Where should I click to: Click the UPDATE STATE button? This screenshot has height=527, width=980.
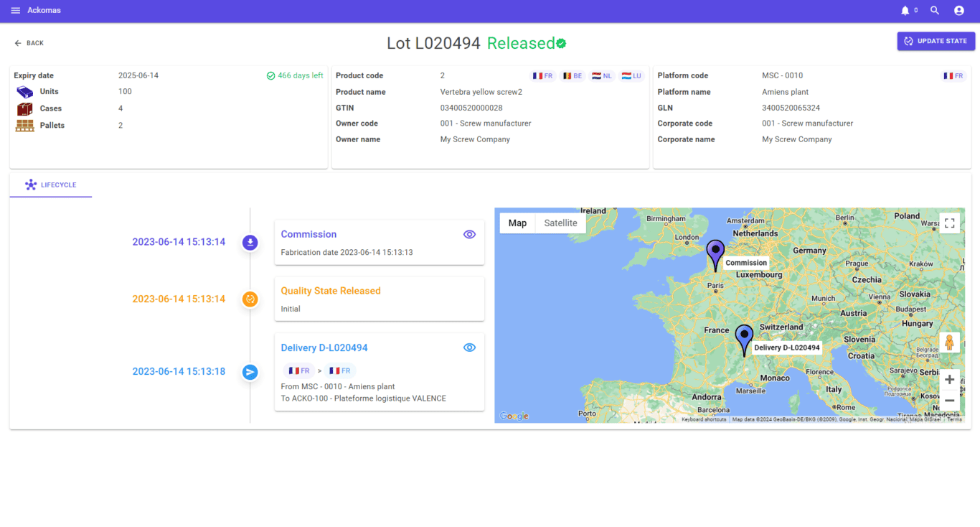(x=936, y=41)
